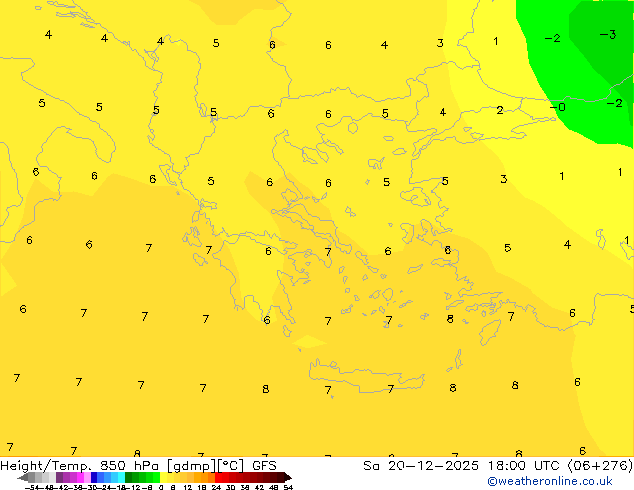Select the -0 temperature value on the map
Image resolution: width=634 pixels, height=490 pixels.
(x=558, y=107)
